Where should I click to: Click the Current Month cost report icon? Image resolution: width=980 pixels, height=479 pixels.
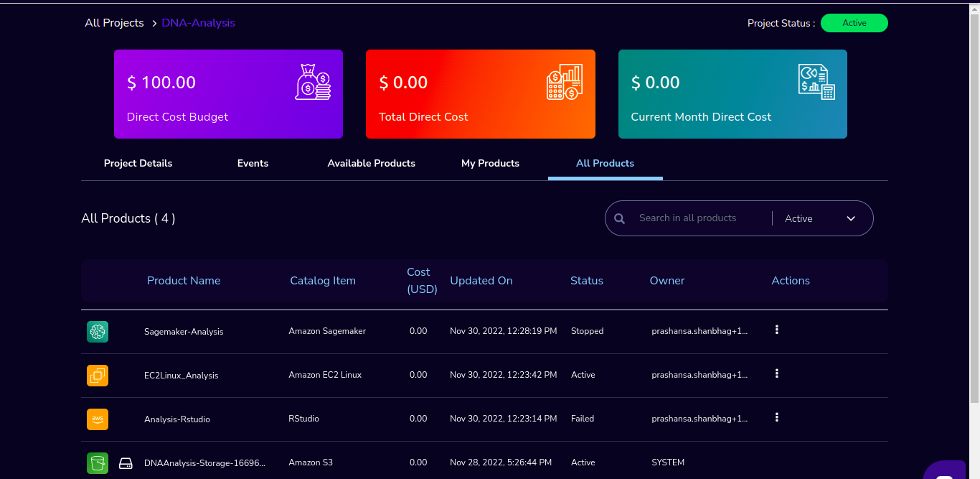(816, 82)
